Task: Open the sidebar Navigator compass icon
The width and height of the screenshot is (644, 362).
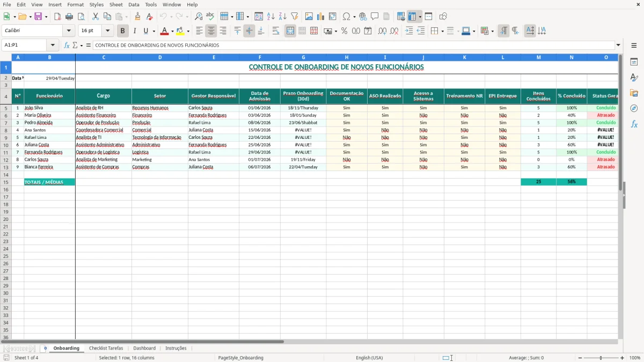Action: (x=634, y=108)
